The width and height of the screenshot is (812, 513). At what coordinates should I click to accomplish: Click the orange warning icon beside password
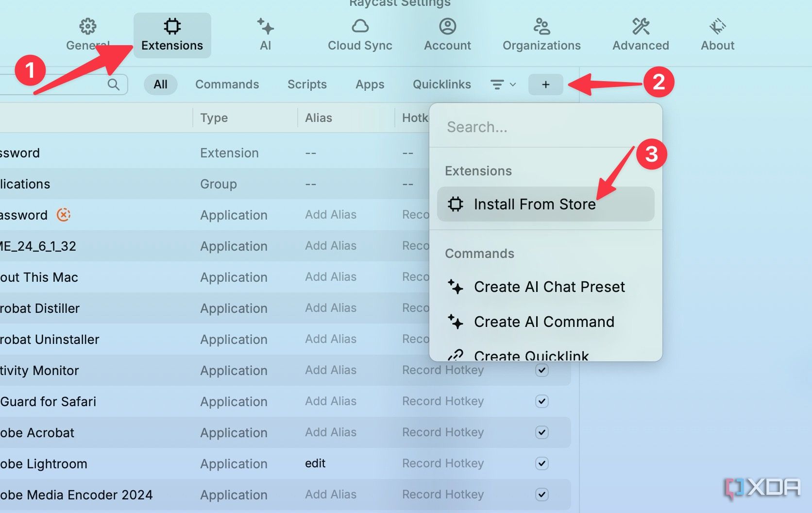pos(64,214)
